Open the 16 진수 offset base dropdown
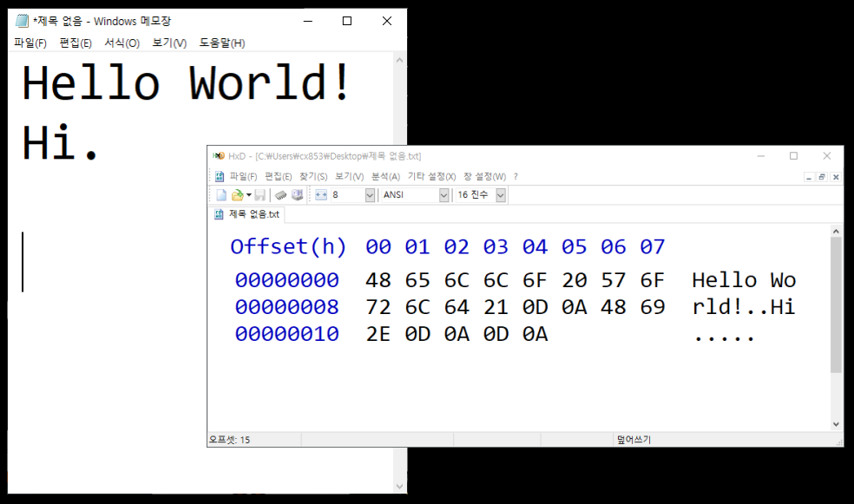Screen dimensions: 854x504 501,195
